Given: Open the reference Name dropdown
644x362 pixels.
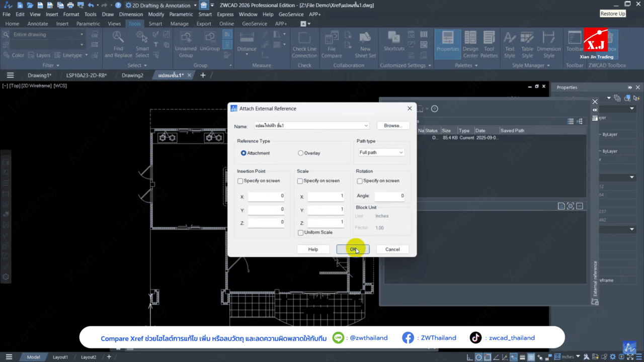Looking at the screenshot, I should coord(366,126).
